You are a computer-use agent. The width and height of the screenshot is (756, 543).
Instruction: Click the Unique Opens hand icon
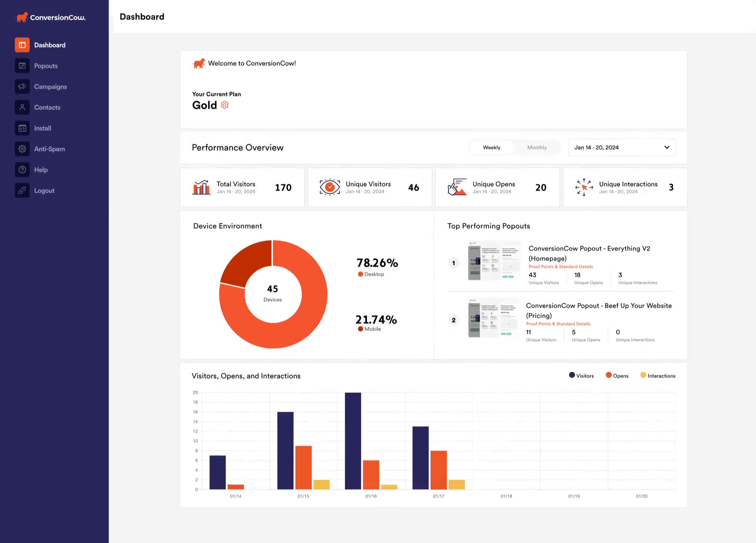coord(457,187)
